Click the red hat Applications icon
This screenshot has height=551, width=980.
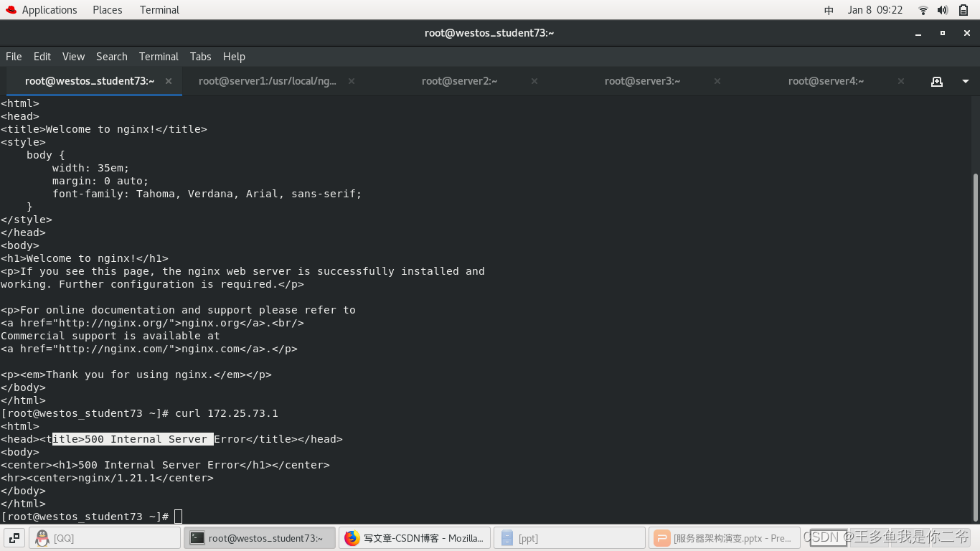point(11,10)
